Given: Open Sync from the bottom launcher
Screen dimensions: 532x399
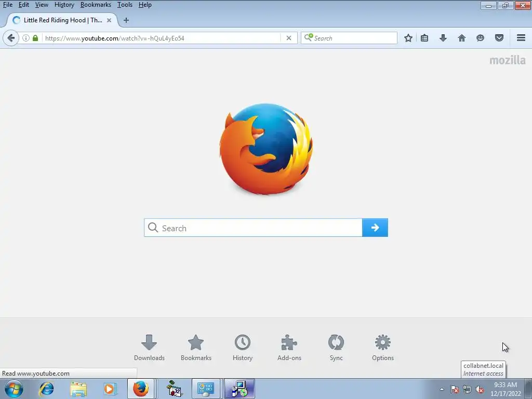Looking at the screenshot, I should [336, 348].
